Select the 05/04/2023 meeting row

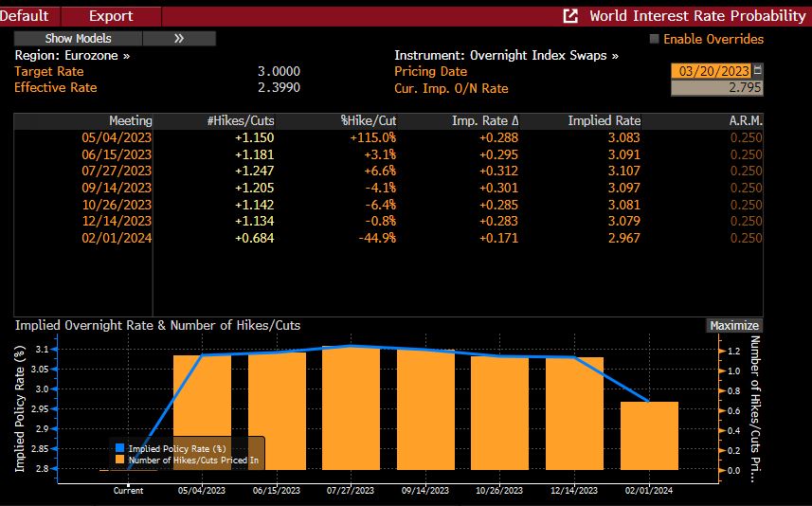[x=117, y=137]
